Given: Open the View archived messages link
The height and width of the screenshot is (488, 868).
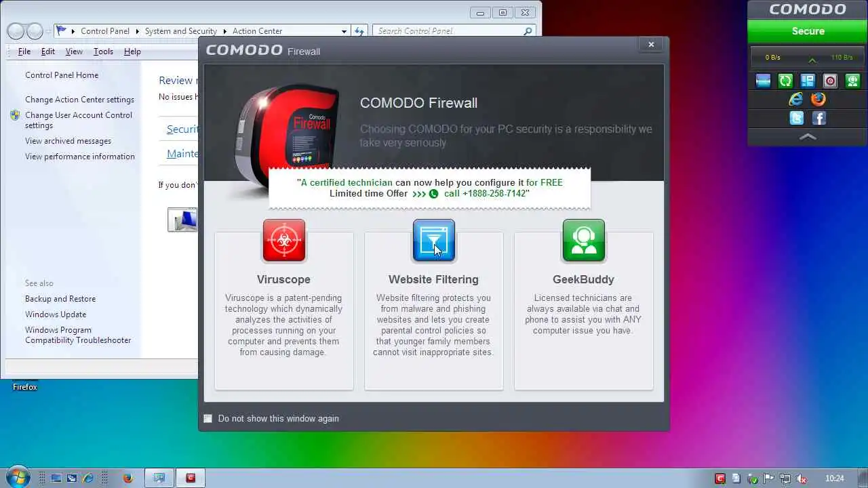Looking at the screenshot, I should 68,141.
